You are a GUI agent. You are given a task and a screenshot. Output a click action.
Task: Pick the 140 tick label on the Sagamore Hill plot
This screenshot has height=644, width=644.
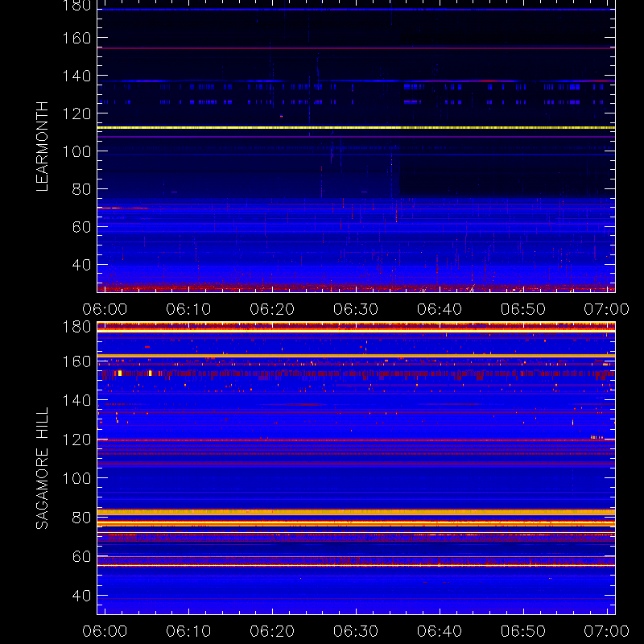point(76,400)
